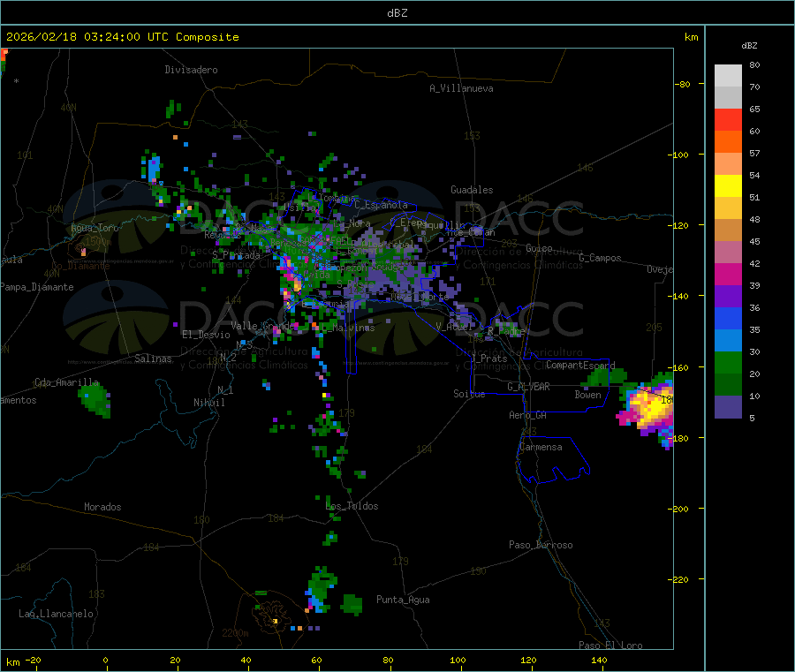Click the Cda_Amarilla location label
795x672 pixels.
tap(67, 382)
